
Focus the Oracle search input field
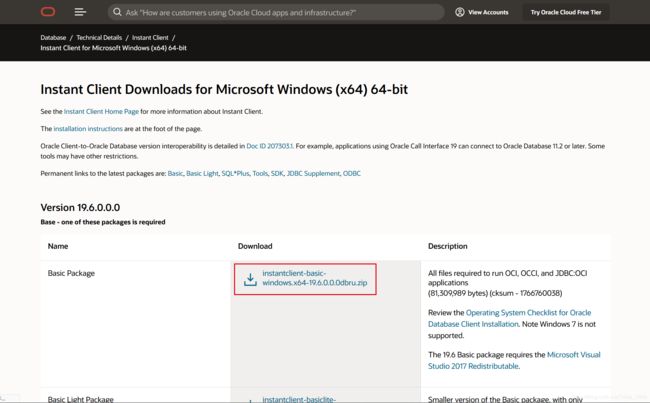pyautogui.click(x=276, y=12)
